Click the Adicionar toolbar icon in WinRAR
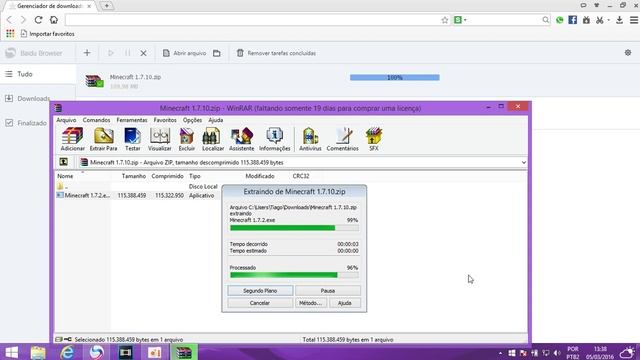Screen dimensions: 640x360 click(73, 139)
